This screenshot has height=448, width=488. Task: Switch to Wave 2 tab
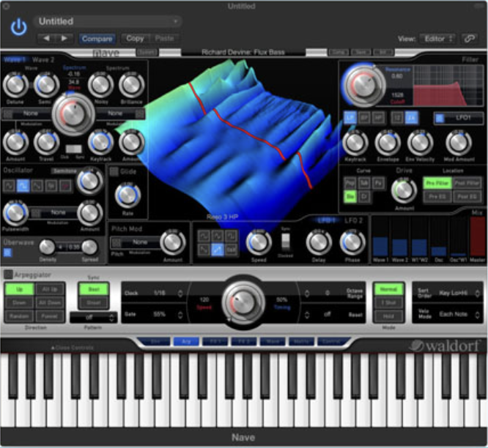43,60
